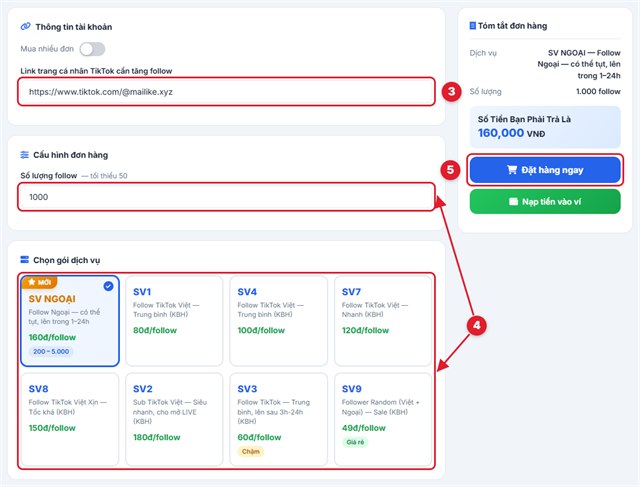Click the 100đ/follow price on SV4
The width and height of the screenshot is (640, 487).
point(261,330)
